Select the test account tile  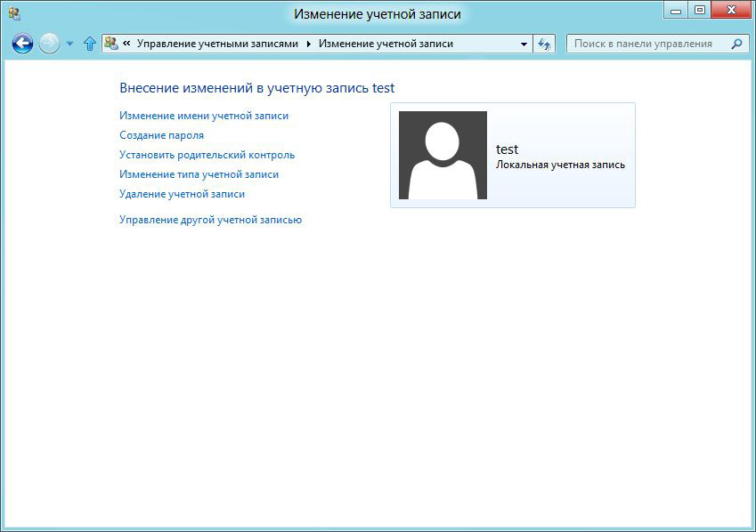click(x=514, y=155)
